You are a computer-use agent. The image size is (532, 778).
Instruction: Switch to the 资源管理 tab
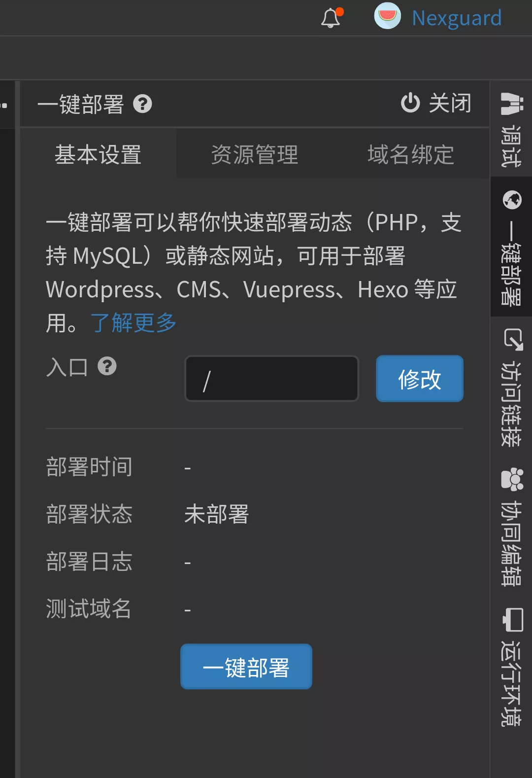(255, 154)
